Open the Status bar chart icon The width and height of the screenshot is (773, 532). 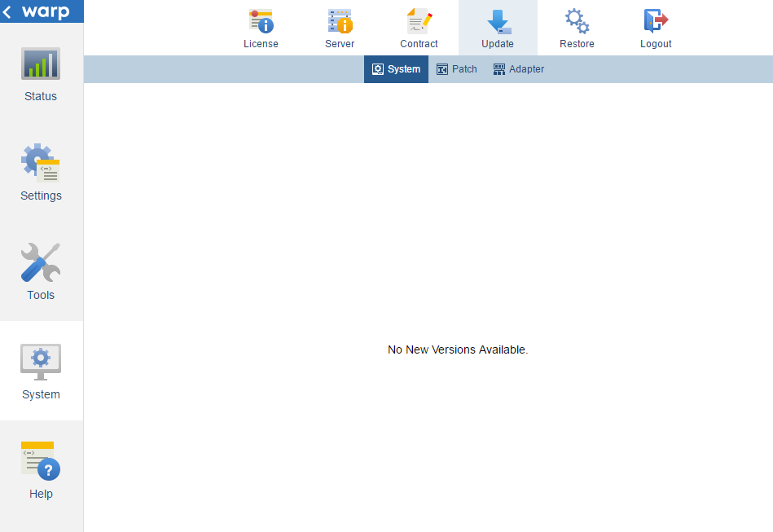[41, 64]
